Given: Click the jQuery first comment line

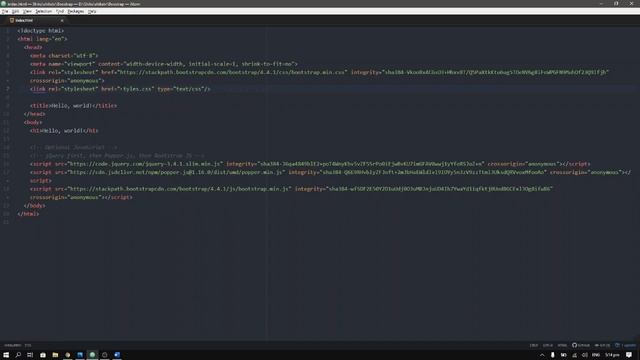Looking at the screenshot, I should point(117,156).
